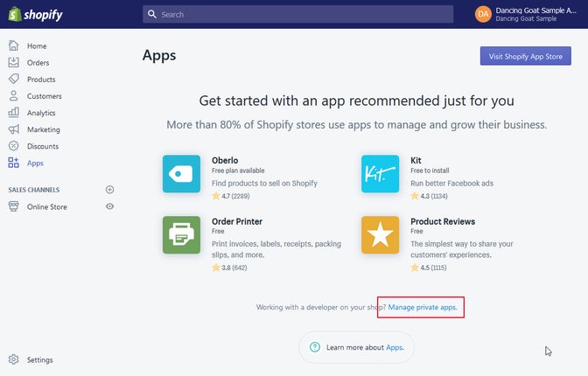The height and width of the screenshot is (376, 588).
Task: Open the Home menu item
Action: (x=37, y=46)
